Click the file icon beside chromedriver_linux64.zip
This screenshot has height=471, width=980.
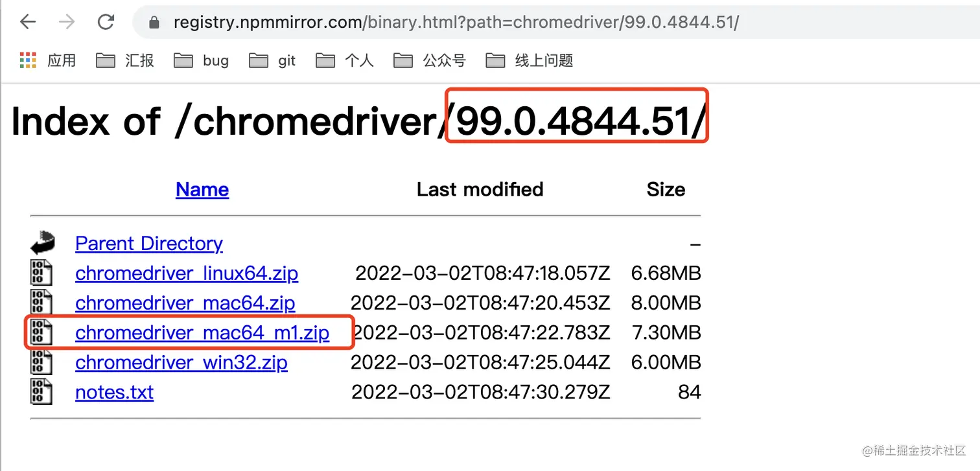pyautogui.click(x=41, y=273)
